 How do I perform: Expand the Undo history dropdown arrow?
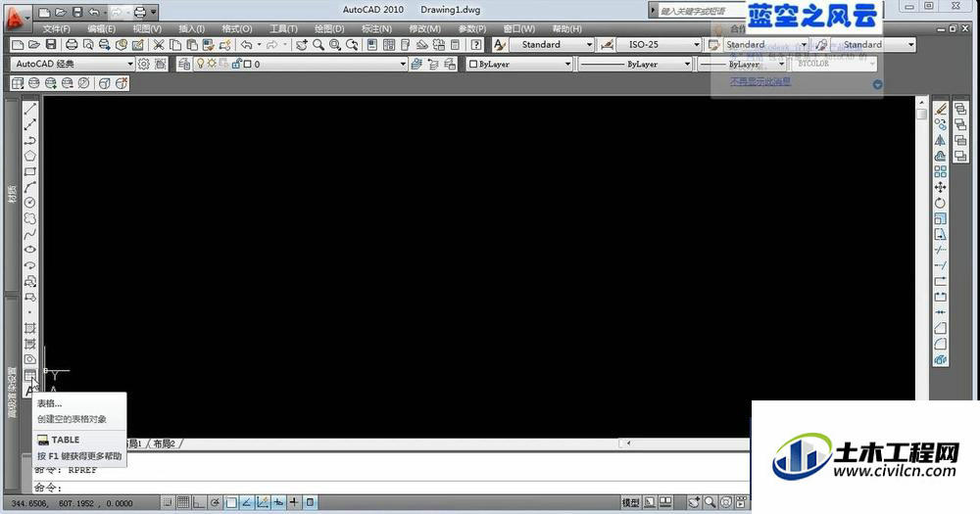(260, 45)
